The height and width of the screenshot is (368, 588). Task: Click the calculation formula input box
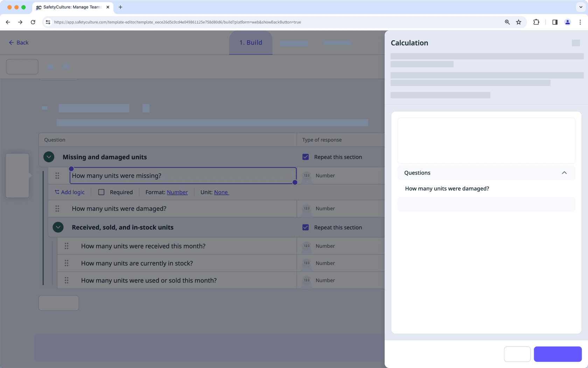coord(486,141)
